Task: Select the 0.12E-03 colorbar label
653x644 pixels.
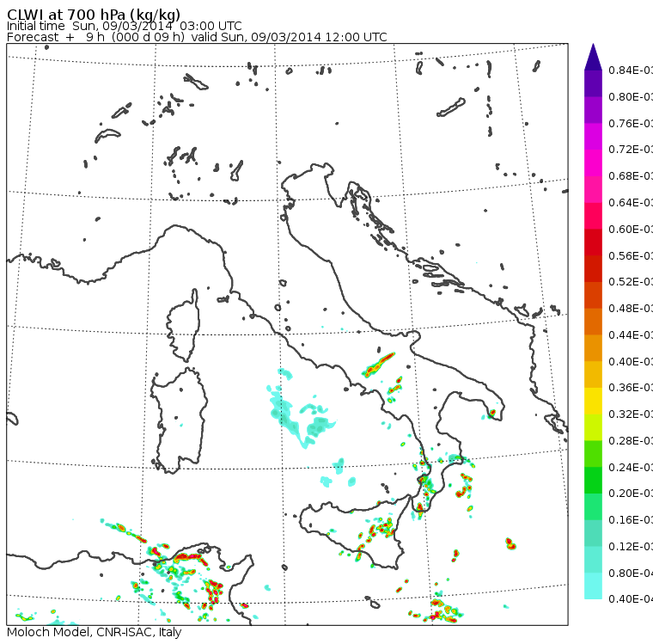Action: point(631,547)
